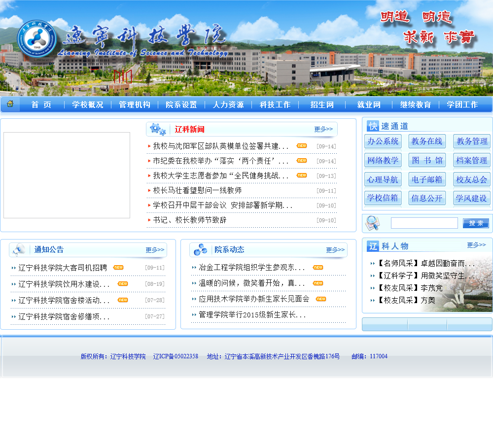
Task: Open news 学校召开中层干部会议
Action: [222, 206]
